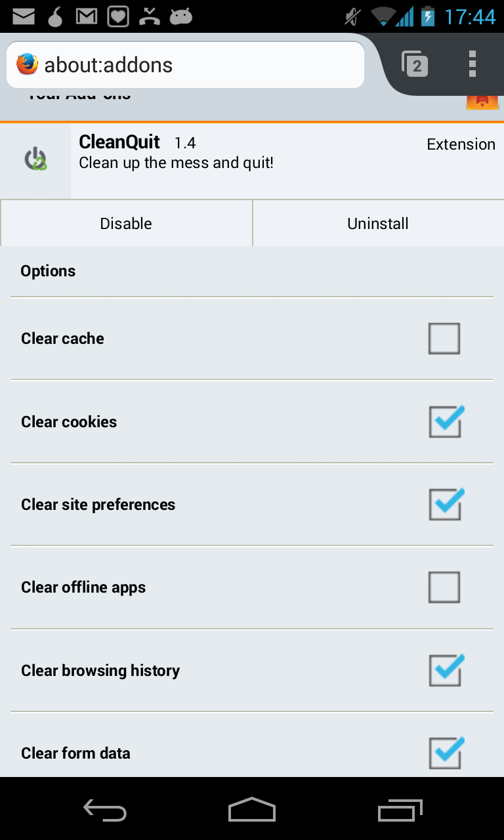Tap the Gmail notification icon in status bar
The width and height of the screenshot is (504, 840).
tap(87, 16)
